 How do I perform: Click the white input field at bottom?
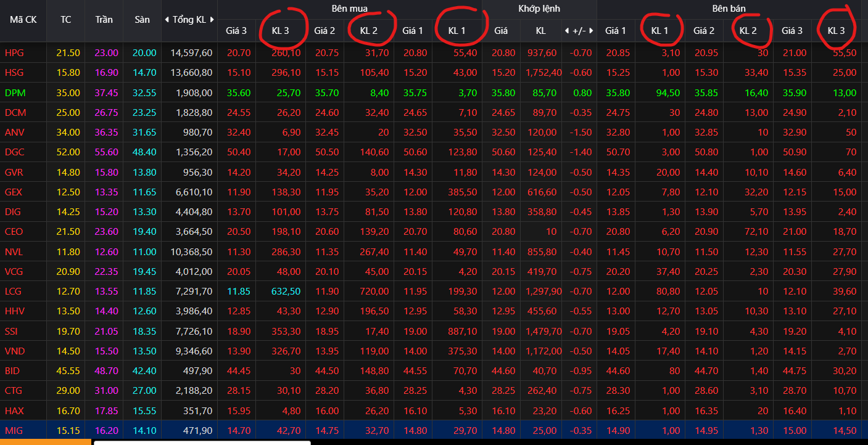pyautogui.click(x=202, y=442)
